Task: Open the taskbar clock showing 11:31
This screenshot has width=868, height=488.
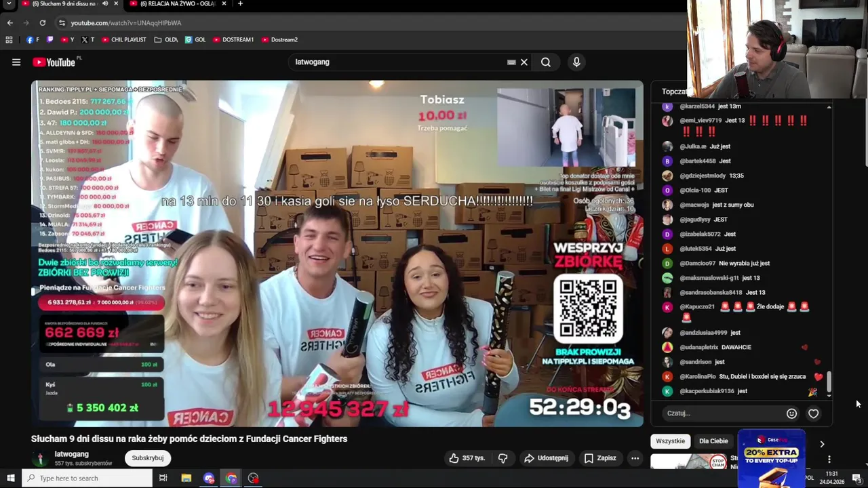Action: [832, 478]
